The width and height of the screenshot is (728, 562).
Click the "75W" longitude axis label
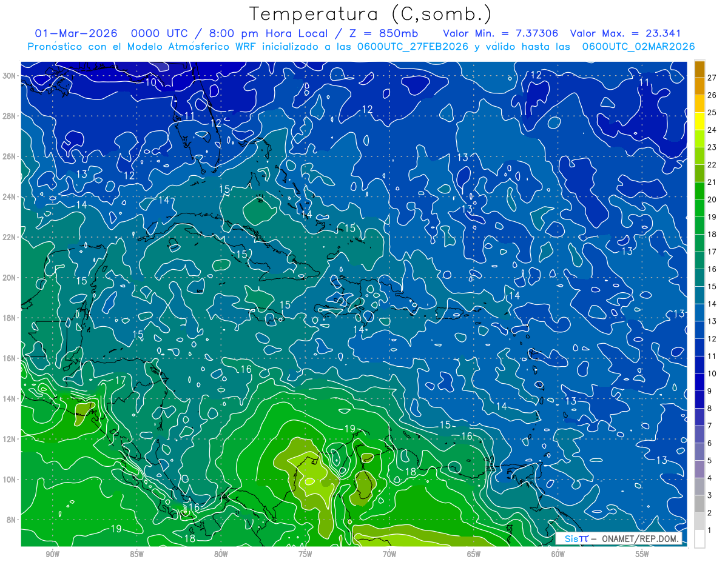coord(305,554)
